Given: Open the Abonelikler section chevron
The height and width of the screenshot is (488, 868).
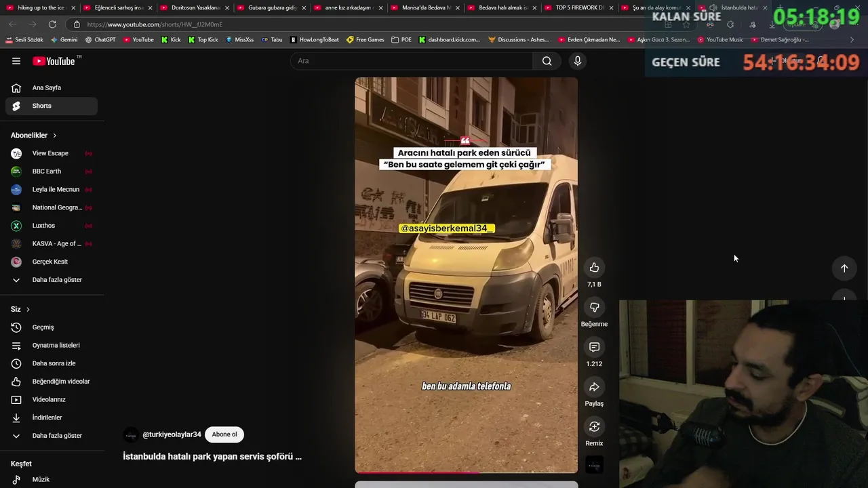Looking at the screenshot, I should 55,136.
